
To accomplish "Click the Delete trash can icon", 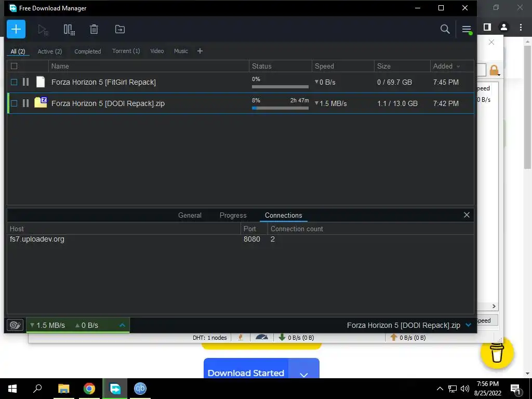I will pos(94,29).
